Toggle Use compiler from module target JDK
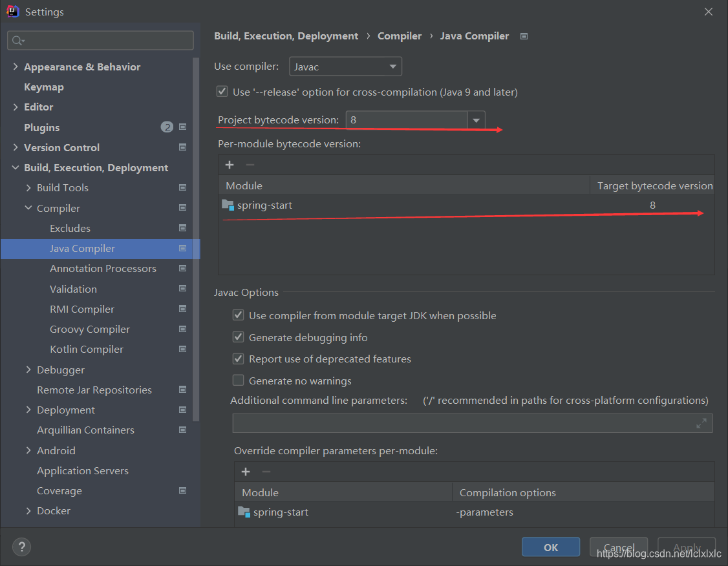The height and width of the screenshot is (566, 728). 238,315
